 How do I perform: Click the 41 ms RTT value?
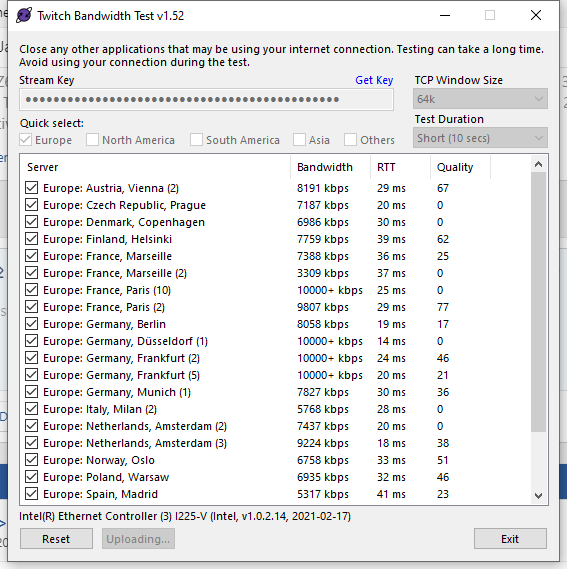pyautogui.click(x=391, y=494)
